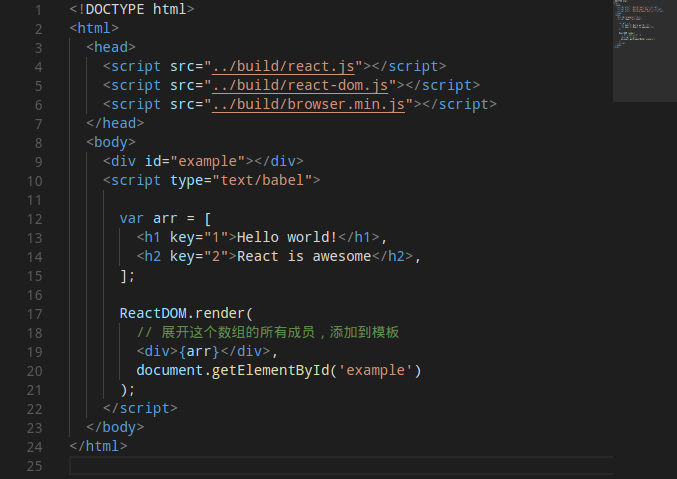Click the DOCTYPE html declaration
This screenshot has height=479, width=677.
[132, 9]
